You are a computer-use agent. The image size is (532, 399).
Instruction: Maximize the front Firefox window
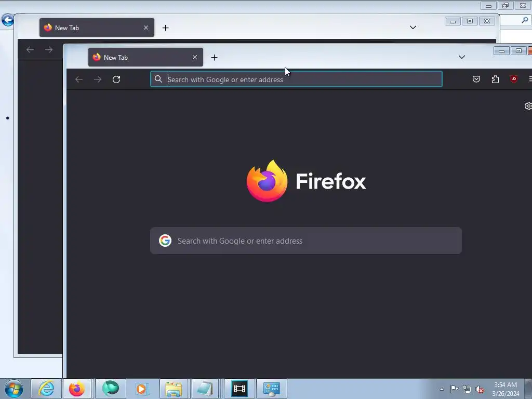coord(518,51)
